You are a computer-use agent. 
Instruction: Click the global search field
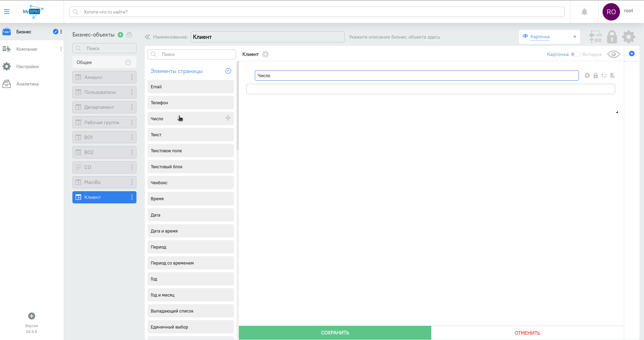(x=317, y=12)
